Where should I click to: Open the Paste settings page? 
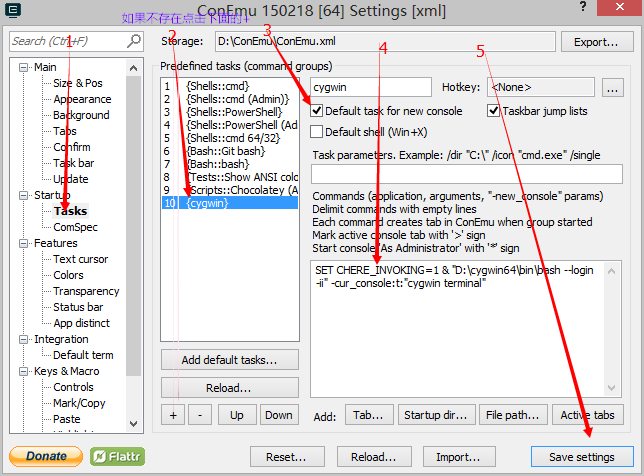(x=67, y=420)
